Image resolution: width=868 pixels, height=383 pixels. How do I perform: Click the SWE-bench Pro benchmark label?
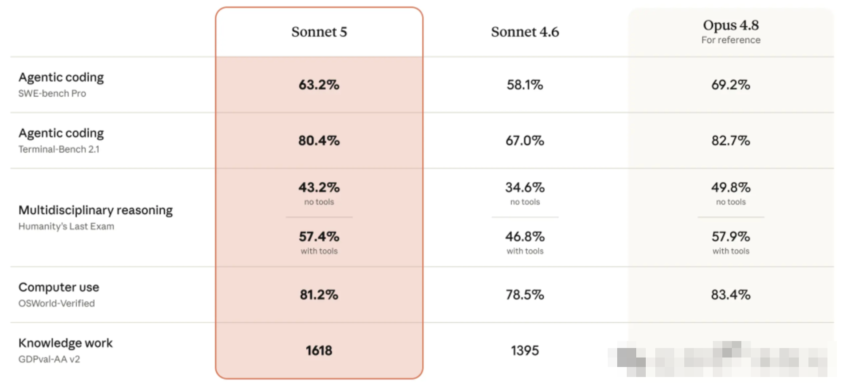pos(52,93)
